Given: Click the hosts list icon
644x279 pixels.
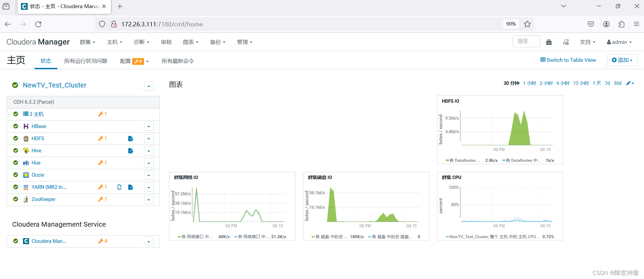Looking at the screenshot, I should [x=26, y=114].
